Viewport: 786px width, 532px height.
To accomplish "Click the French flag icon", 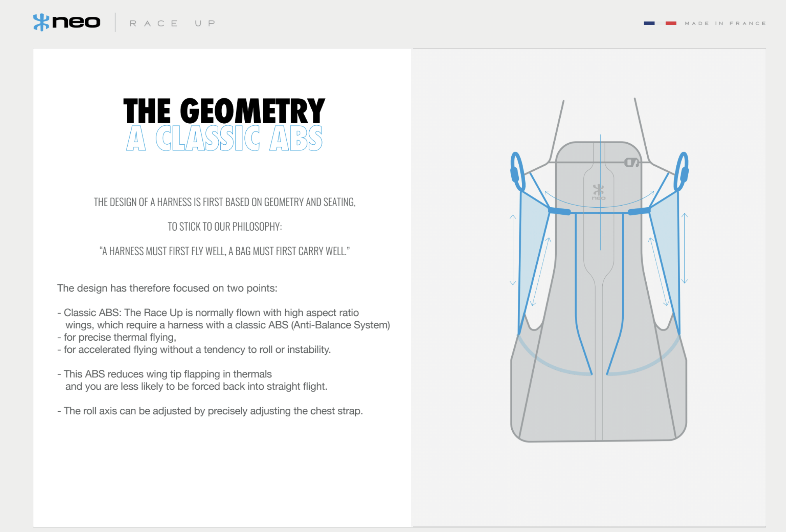I will (x=660, y=23).
